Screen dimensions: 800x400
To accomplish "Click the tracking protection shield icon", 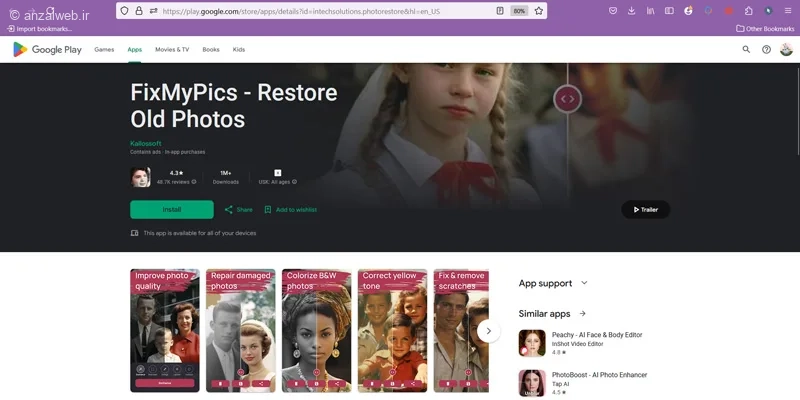I will 124,11.
